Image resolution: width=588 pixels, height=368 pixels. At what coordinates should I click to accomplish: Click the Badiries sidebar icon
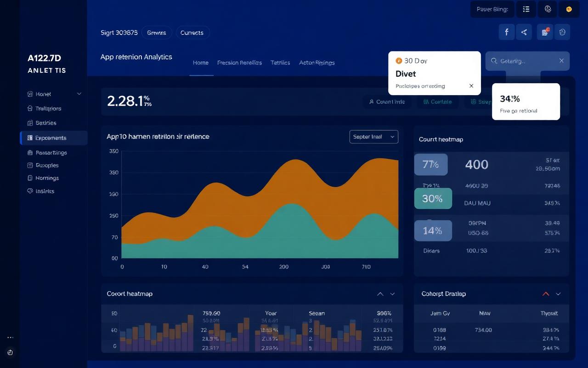click(x=30, y=123)
